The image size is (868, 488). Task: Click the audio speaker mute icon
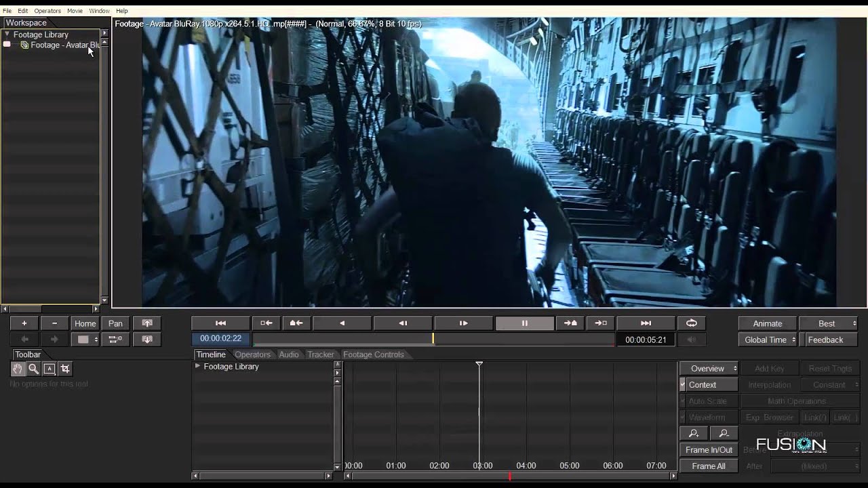click(x=692, y=340)
